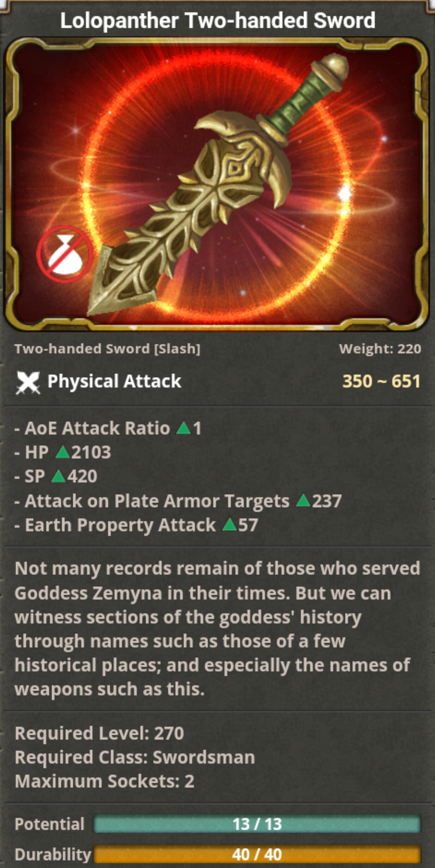This screenshot has height=868, width=435.
Task: Click the Durability 40 / 40 bar
Action: click(x=257, y=854)
